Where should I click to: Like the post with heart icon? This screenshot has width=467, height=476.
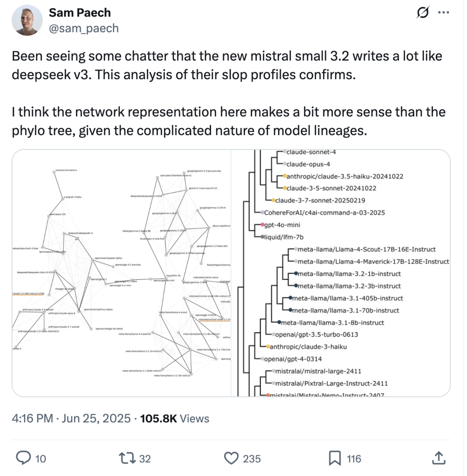point(231,458)
